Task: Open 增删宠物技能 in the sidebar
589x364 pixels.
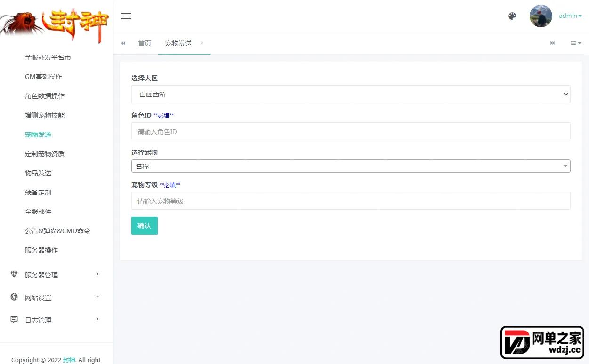Action: coord(45,115)
